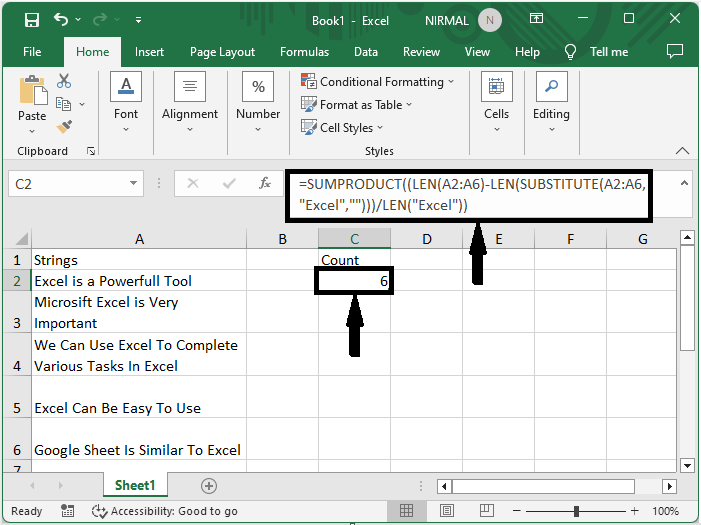Switch to the Review tab
This screenshot has height=525, width=701.
421,52
